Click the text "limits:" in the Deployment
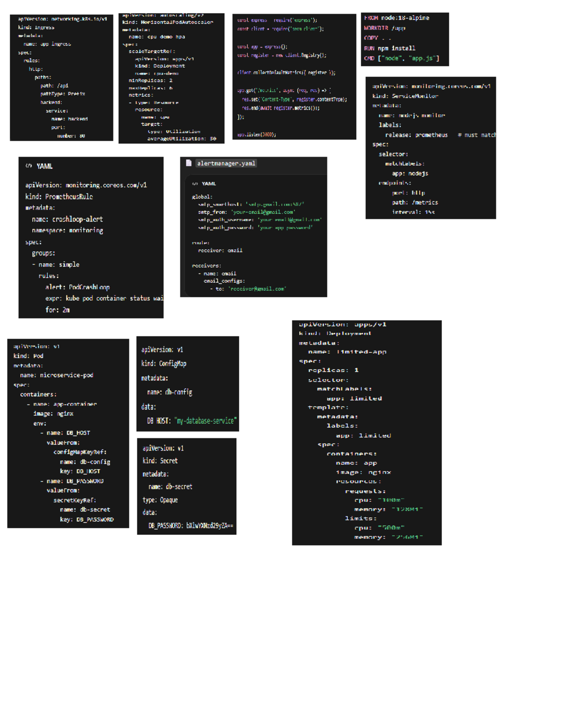Viewport: 563px width, 728px height. (361, 518)
